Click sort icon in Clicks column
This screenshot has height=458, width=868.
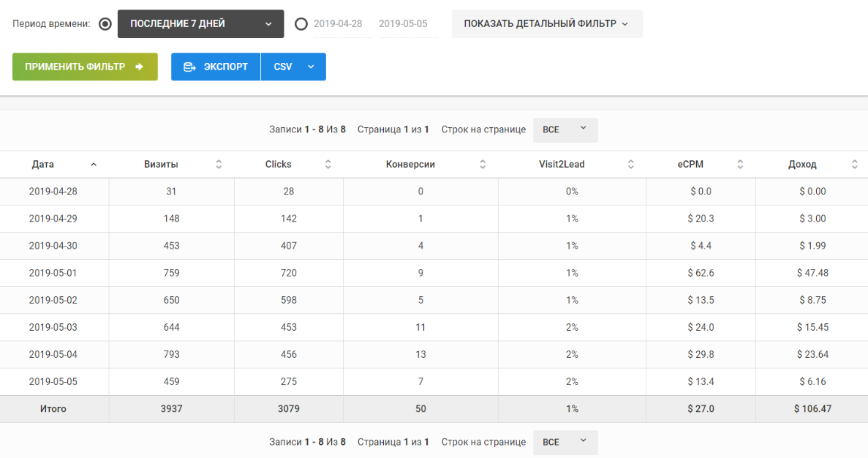(328, 165)
